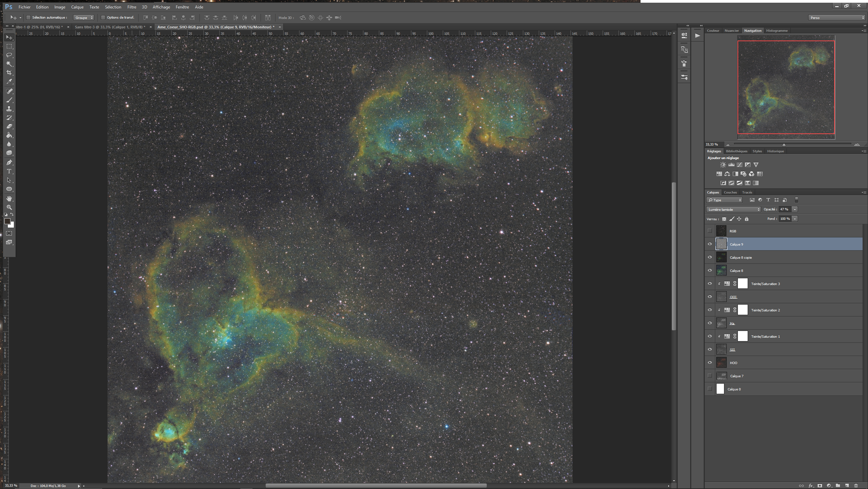Select the Move tool
The width and height of the screenshot is (868, 489).
[x=9, y=37]
